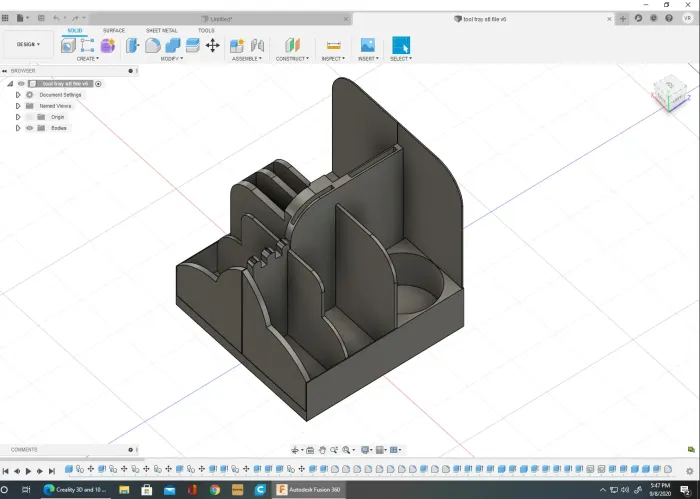Toggle visibility eye of root component

[x=21, y=83]
